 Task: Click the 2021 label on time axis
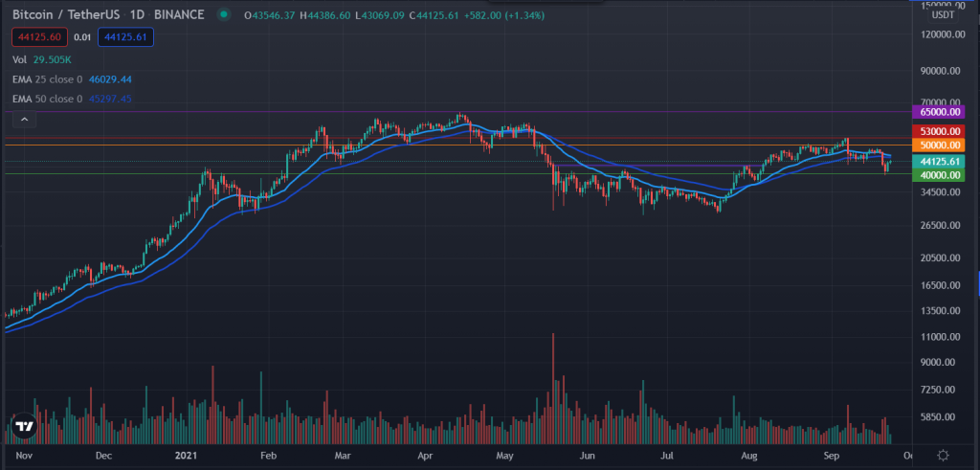(188, 455)
